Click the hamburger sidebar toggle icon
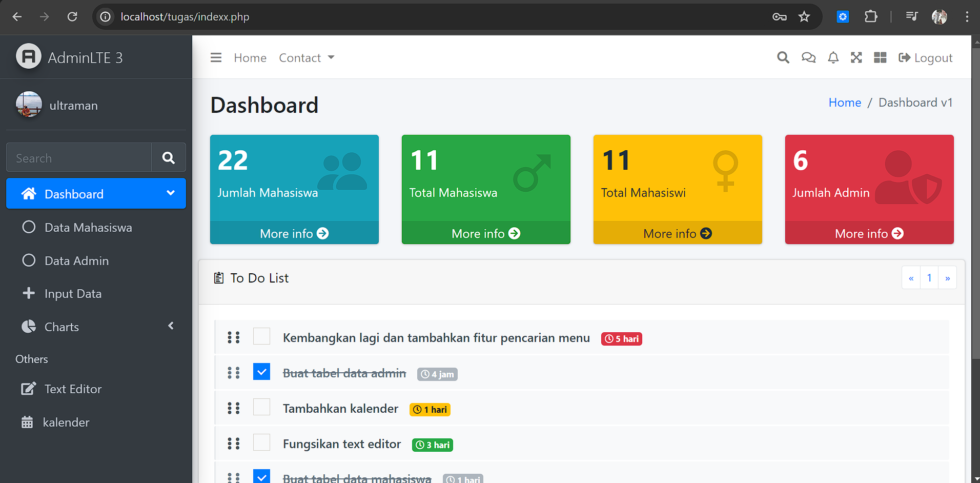 click(x=216, y=58)
